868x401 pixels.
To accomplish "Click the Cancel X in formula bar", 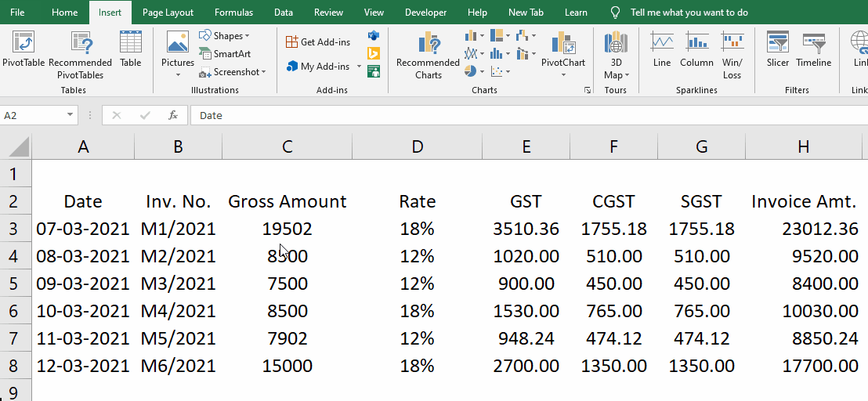I will pyautogui.click(x=116, y=115).
